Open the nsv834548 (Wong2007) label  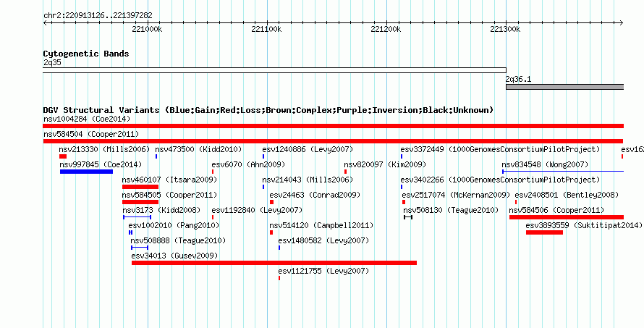[x=545, y=164]
